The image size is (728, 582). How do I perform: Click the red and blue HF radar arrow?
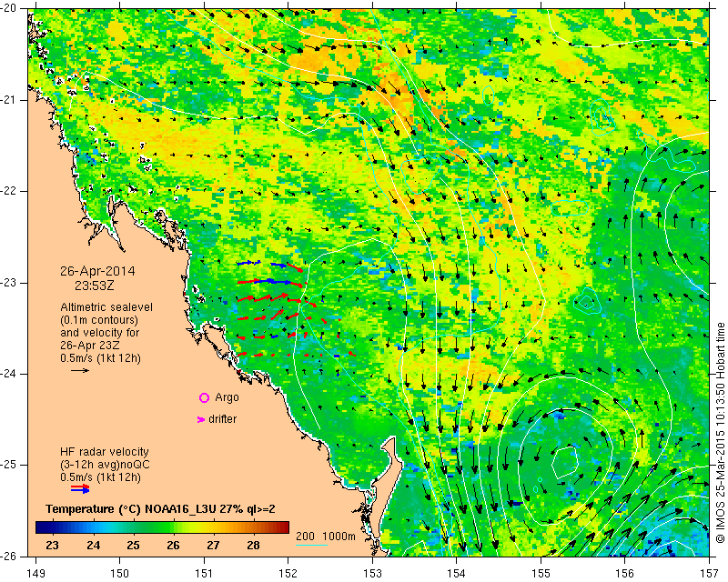tap(80, 488)
